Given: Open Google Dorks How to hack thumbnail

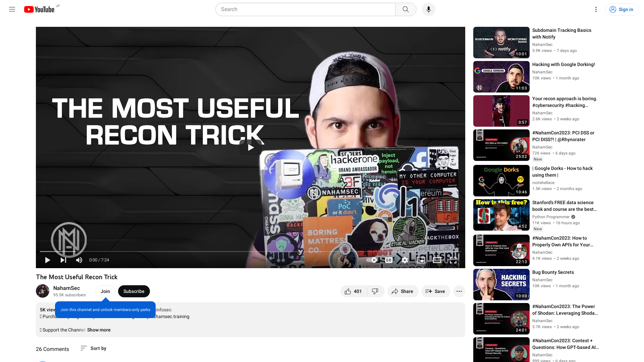Looking at the screenshot, I should [501, 181].
